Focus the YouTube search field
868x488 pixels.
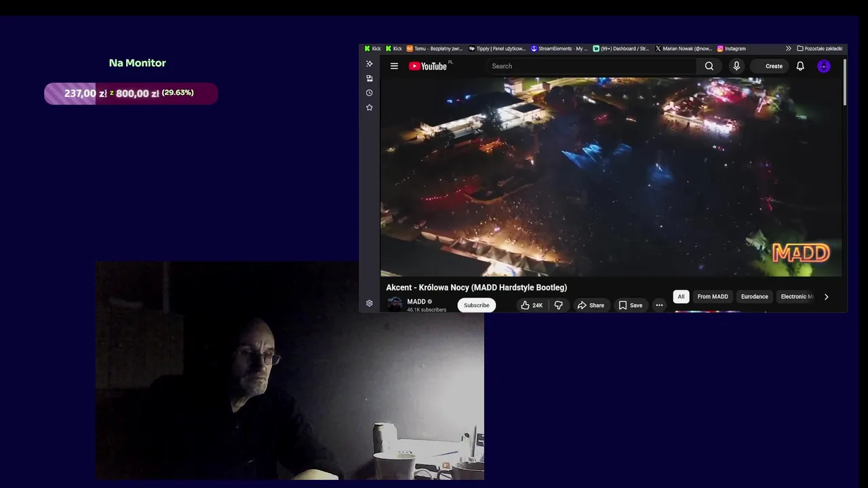click(x=590, y=66)
